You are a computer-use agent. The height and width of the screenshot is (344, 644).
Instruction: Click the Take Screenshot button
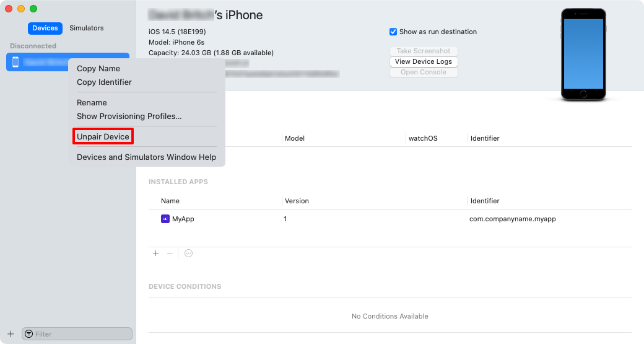coord(424,51)
